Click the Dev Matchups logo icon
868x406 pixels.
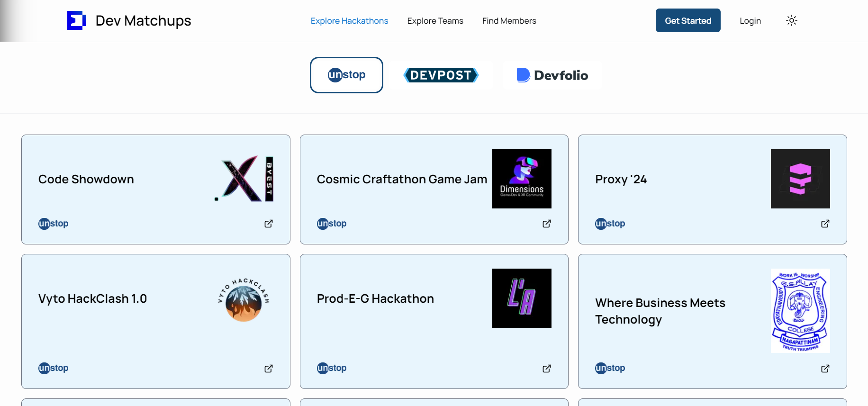(77, 20)
